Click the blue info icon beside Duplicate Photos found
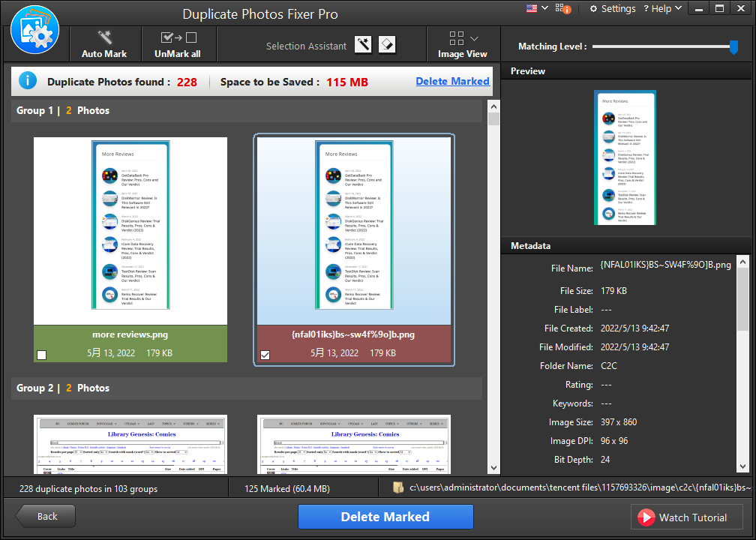 [x=28, y=81]
